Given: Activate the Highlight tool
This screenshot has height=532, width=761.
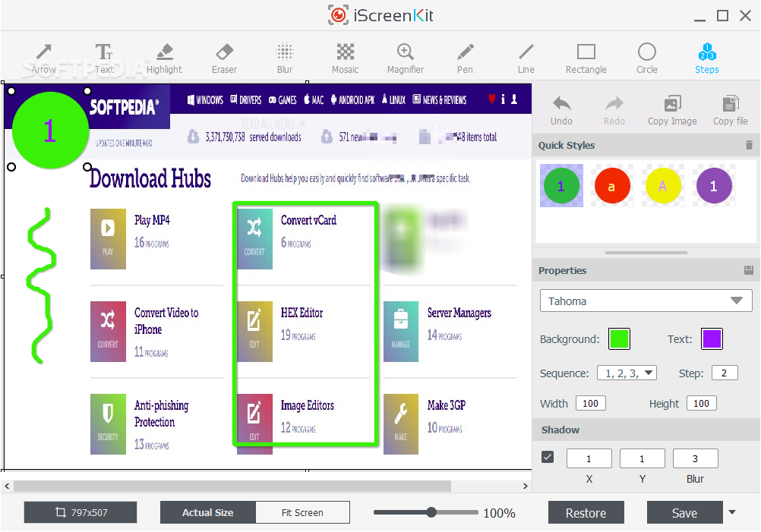Looking at the screenshot, I should (164, 58).
